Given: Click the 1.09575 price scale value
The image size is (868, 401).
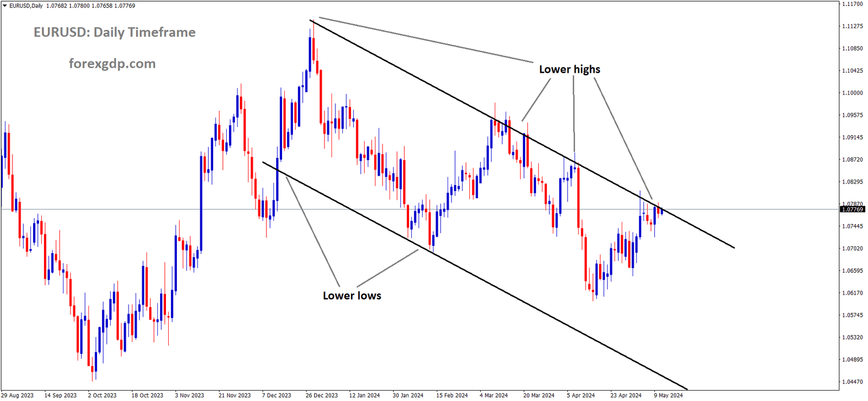Looking at the screenshot, I should click(852, 115).
